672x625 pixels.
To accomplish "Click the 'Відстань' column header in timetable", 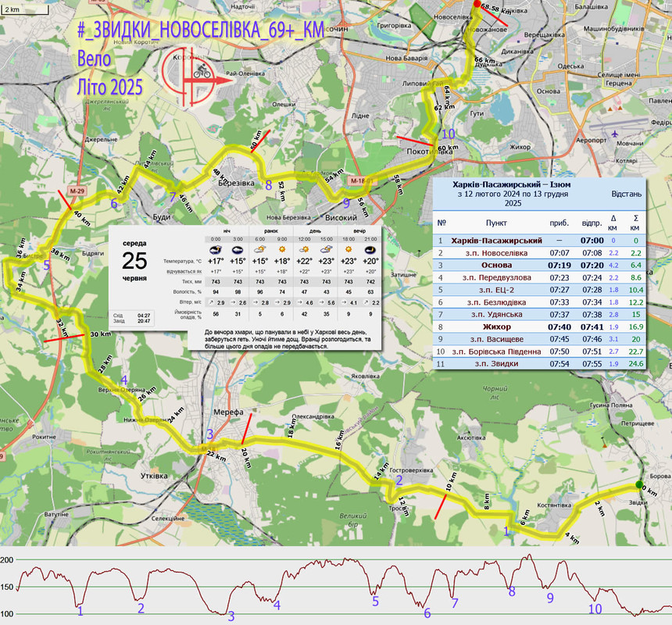I will [626, 194].
